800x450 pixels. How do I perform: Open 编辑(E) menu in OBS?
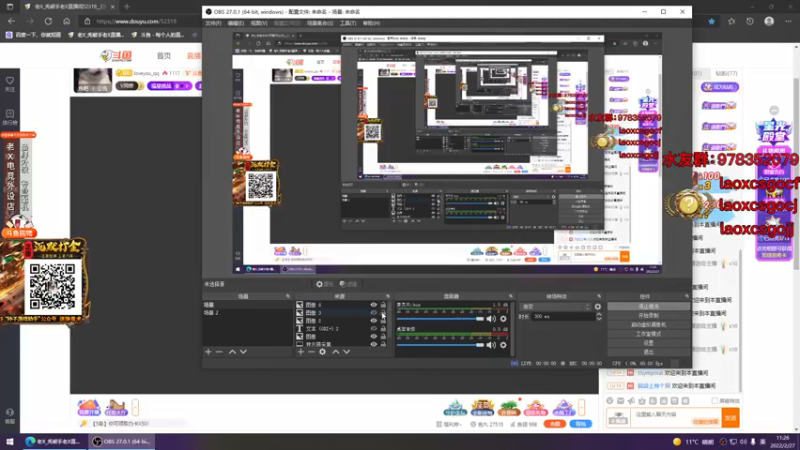(236, 23)
